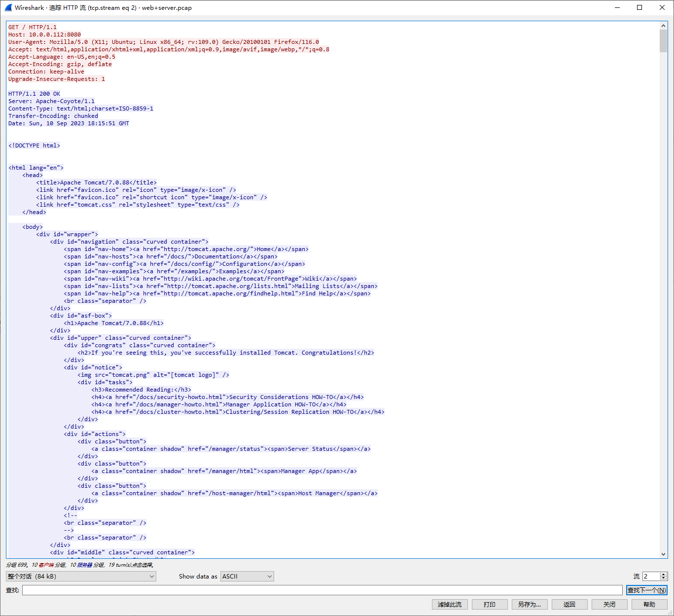Click the 返回 back button
This screenshot has width=674, height=616.
pyautogui.click(x=569, y=604)
